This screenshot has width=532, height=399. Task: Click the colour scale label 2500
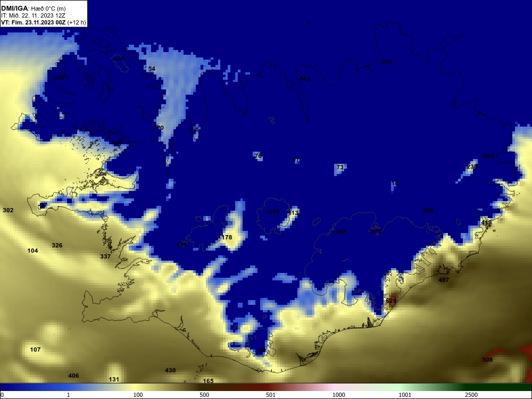[471, 395]
